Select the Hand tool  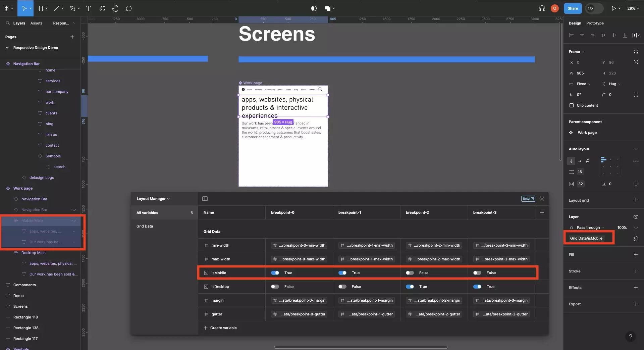pyautogui.click(x=115, y=8)
